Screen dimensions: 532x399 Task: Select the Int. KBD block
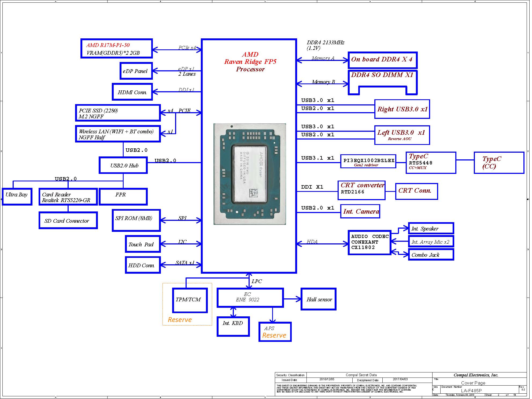click(x=233, y=326)
